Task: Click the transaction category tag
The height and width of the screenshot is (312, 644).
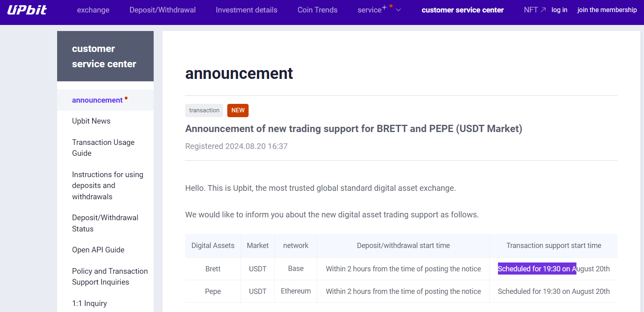Action: [x=204, y=110]
